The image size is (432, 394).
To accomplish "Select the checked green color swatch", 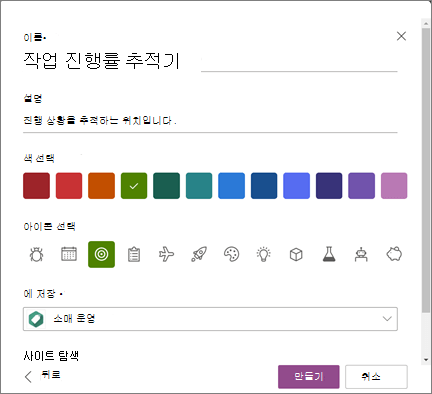I will 134,186.
